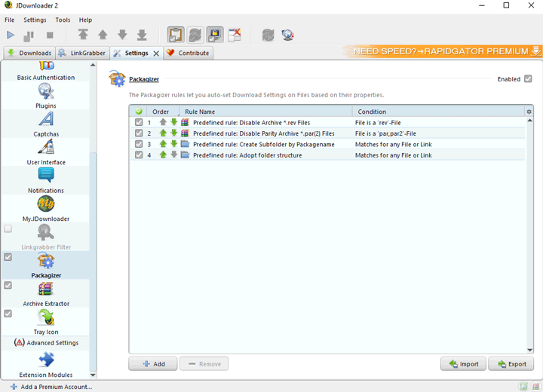
Task: Open Linkgrabber Filter settings section
Action: point(46,237)
